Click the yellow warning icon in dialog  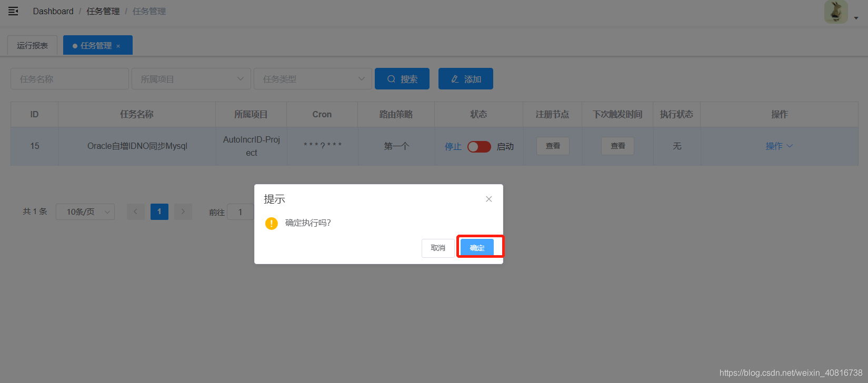point(272,223)
